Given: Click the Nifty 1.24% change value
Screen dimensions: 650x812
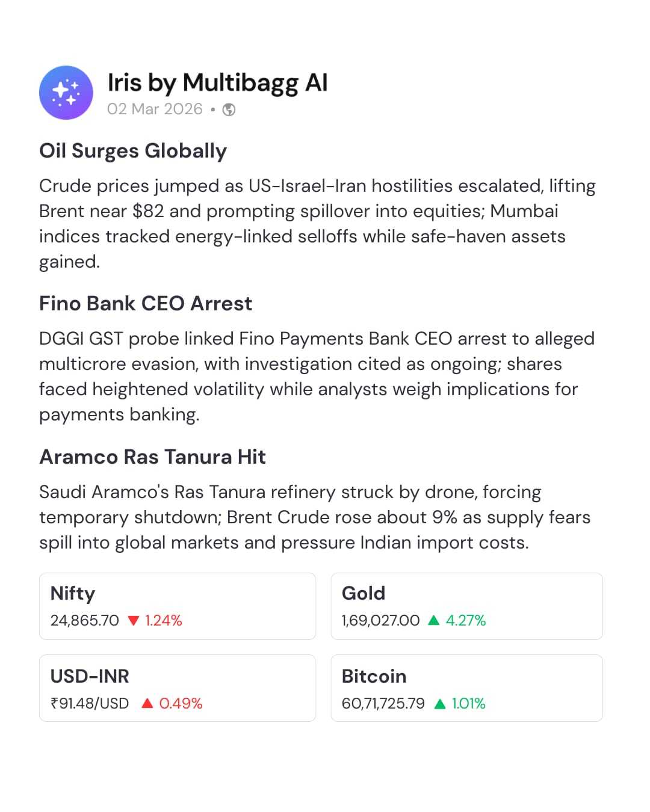Looking at the screenshot, I should [x=164, y=621].
